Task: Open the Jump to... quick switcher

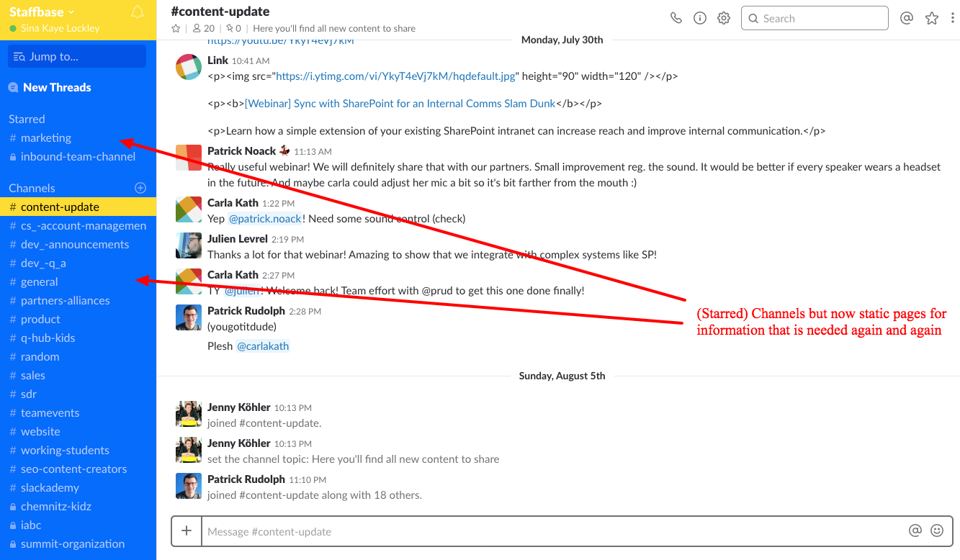Action: 77,56
